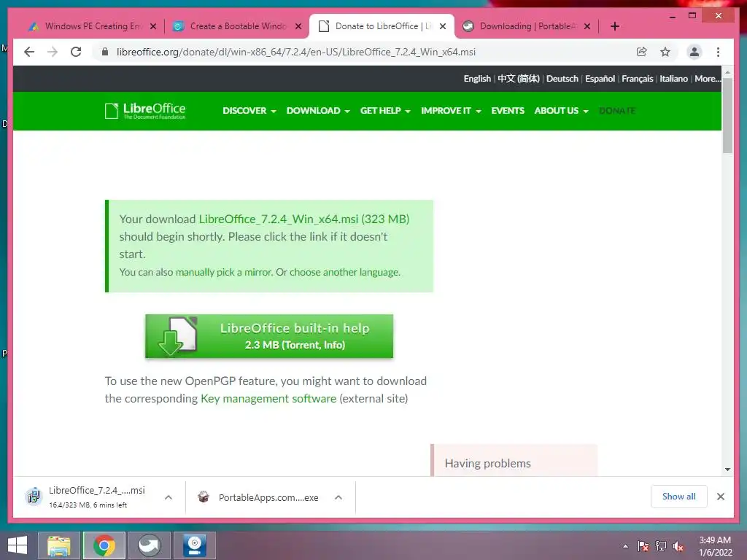
Task: Open the taskbar clock and date
Action: click(x=715, y=546)
